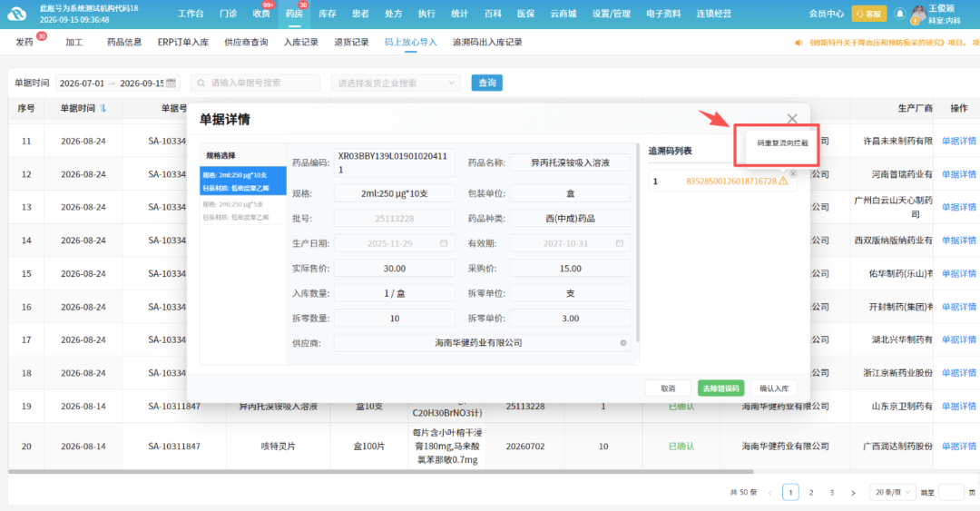Click 取消 in the dialog

(x=668, y=388)
